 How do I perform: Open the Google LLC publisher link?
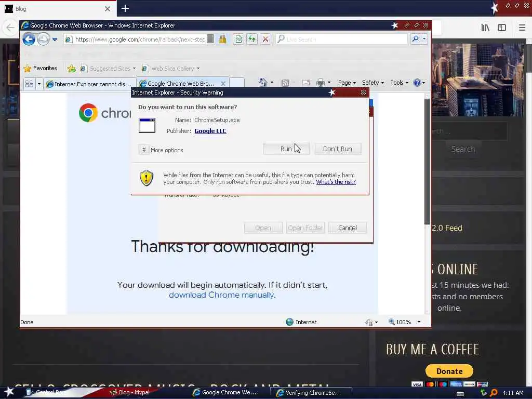210,131
